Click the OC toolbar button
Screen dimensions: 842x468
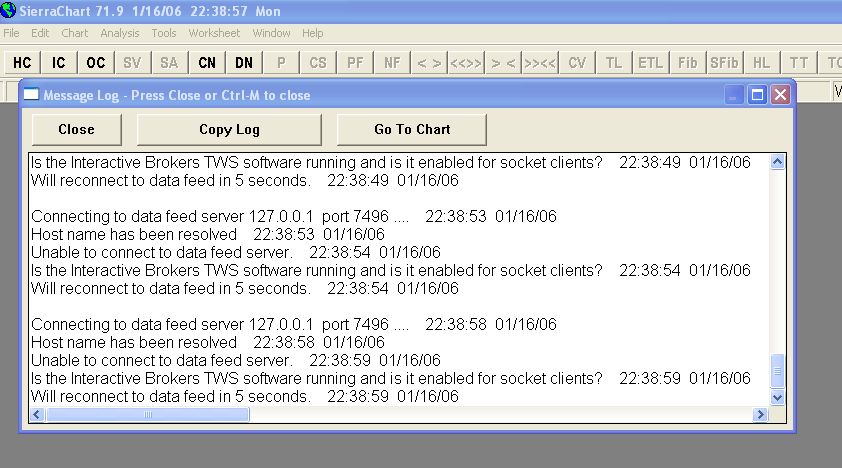coord(96,63)
